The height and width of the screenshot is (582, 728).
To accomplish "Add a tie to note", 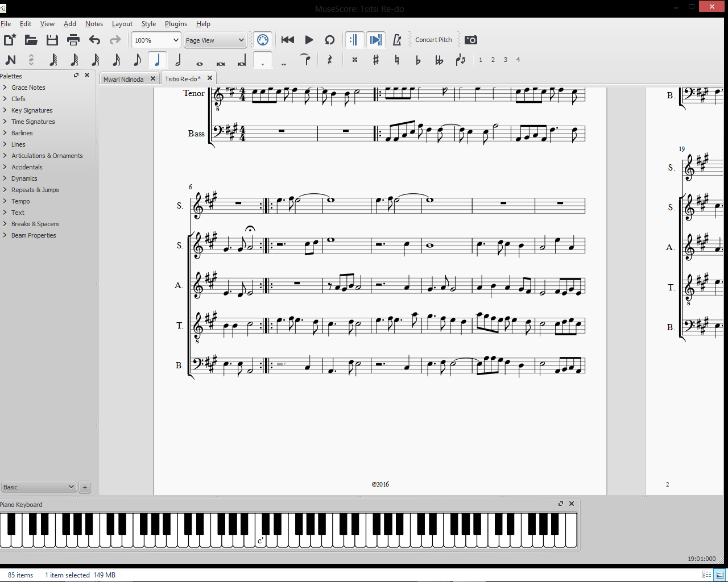I will point(306,60).
